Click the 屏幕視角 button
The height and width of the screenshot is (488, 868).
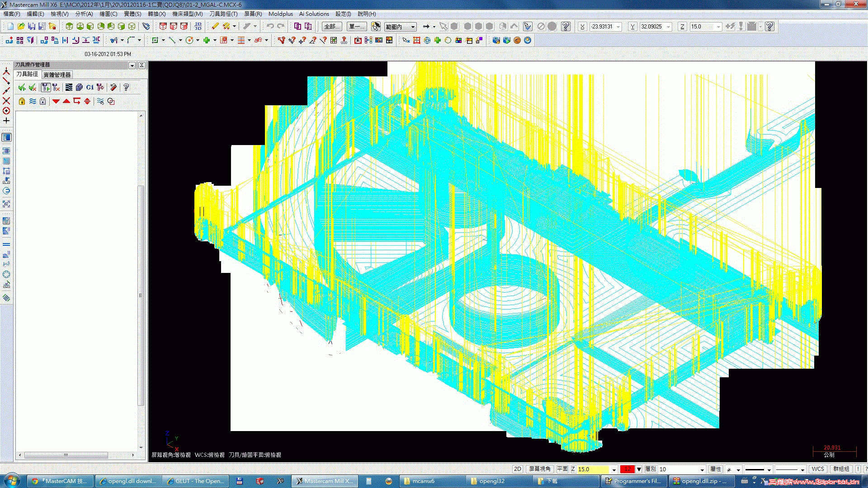click(x=539, y=469)
